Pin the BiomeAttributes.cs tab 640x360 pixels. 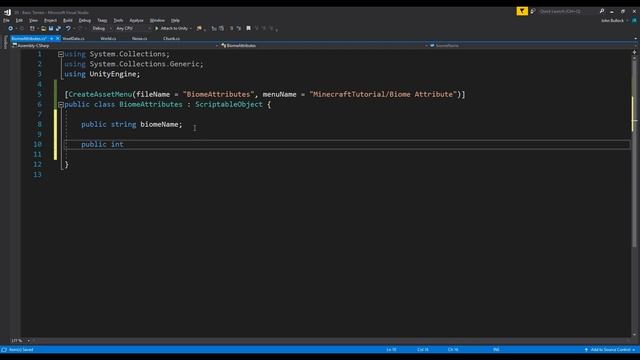tap(51, 38)
